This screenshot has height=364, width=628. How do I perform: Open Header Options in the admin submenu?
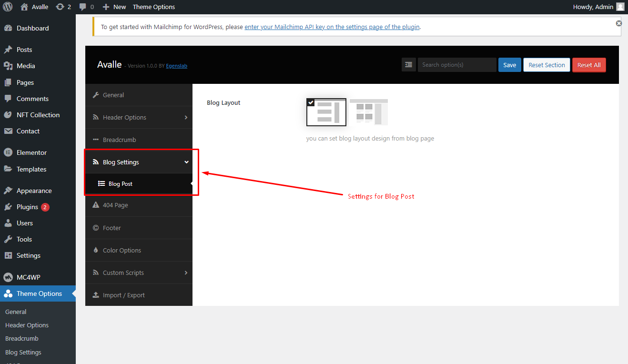(27, 325)
